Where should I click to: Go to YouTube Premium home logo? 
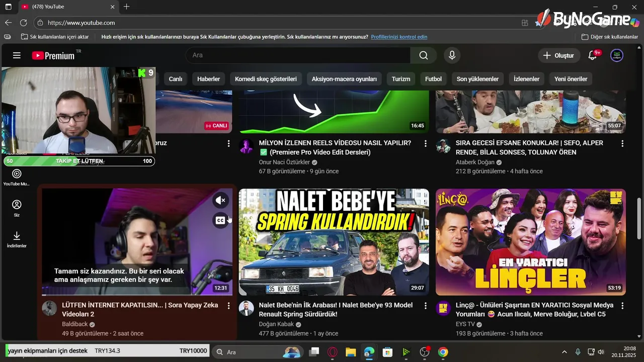tap(53, 55)
